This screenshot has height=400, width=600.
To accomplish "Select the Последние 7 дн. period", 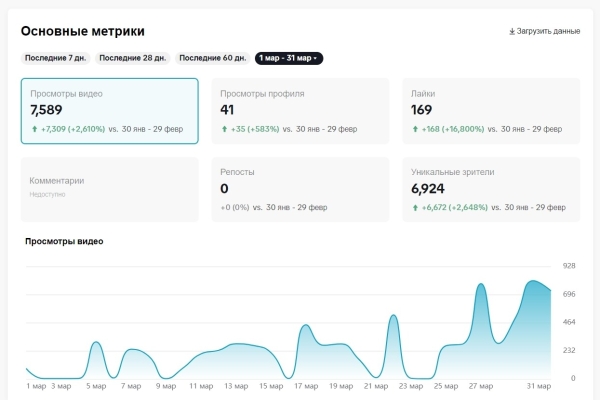I will [x=55, y=58].
